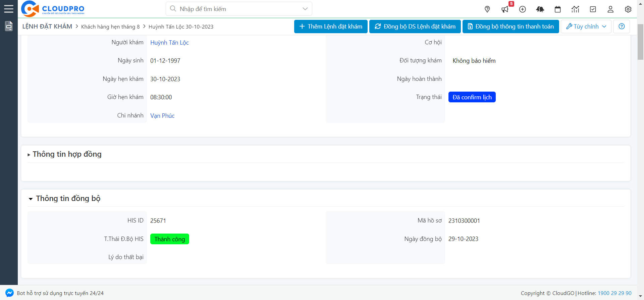Open the reports chart icon
This screenshot has height=300, width=644.
(x=575, y=9)
